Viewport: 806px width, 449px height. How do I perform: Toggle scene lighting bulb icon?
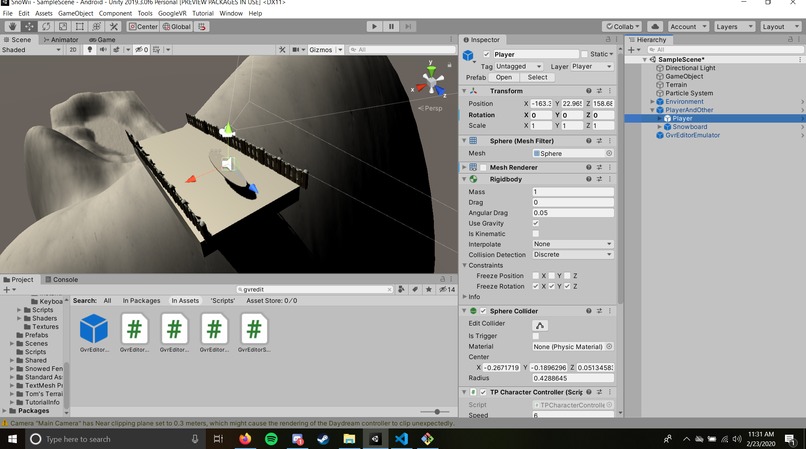tap(90, 50)
